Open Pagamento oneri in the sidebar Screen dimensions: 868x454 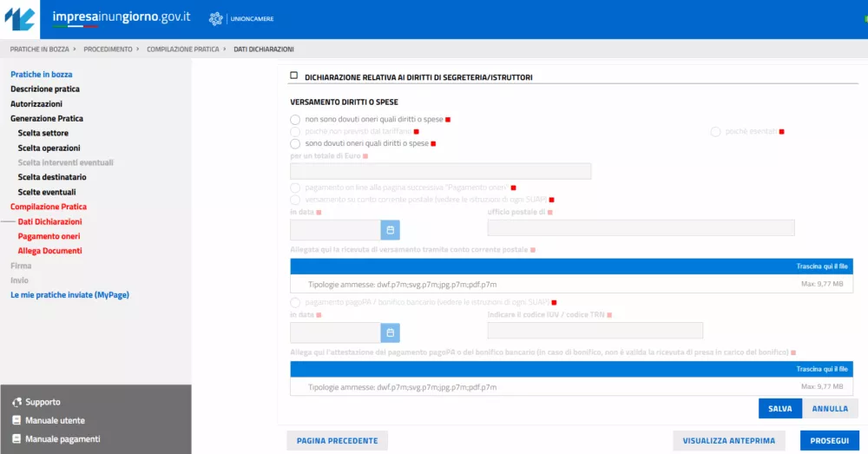pyautogui.click(x=49, y=236)
